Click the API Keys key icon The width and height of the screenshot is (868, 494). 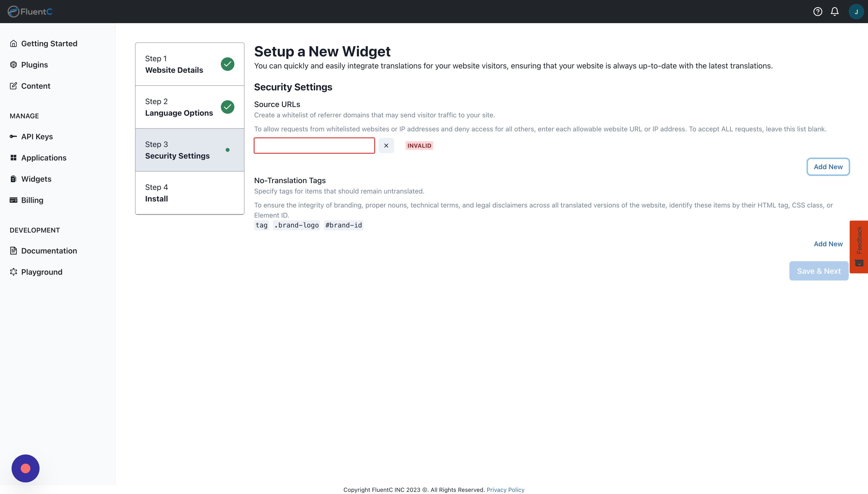(x=13, y=136)
